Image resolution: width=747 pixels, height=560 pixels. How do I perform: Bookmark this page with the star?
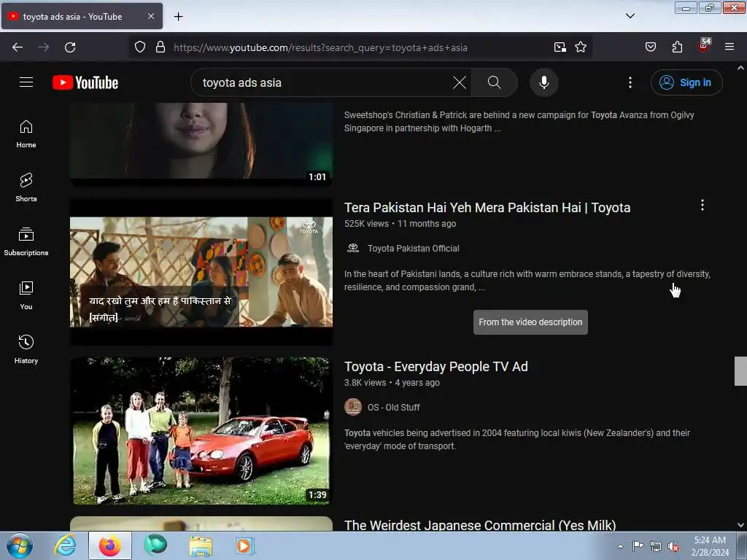[x=580, y=47]
